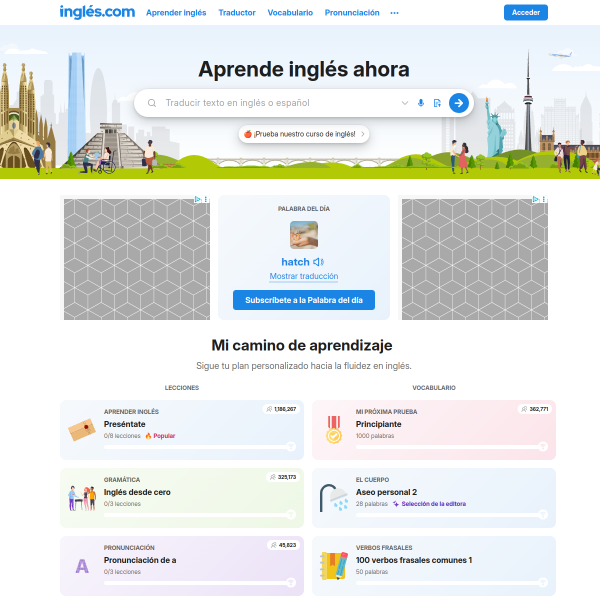Open the Preséntate lesson card
600x600 pixels.
point(182,430)
